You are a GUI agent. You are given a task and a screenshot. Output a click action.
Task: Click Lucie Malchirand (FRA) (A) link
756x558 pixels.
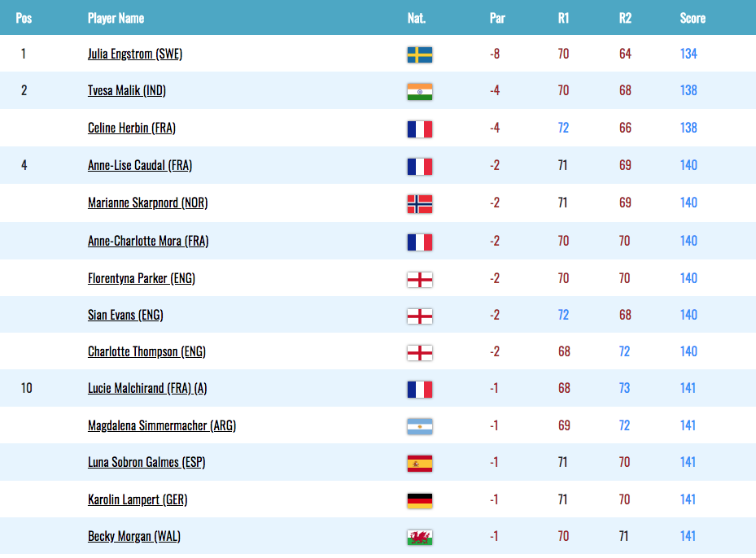[x=147, y=388]
